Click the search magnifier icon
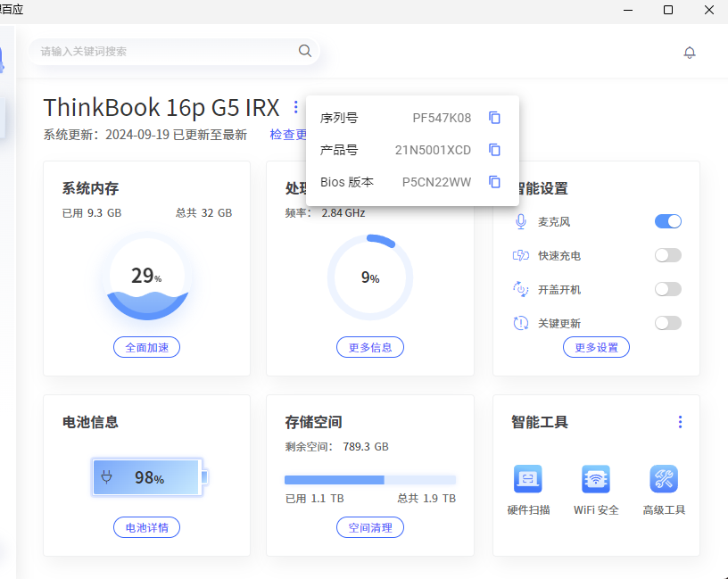 [x=305, y=51]
